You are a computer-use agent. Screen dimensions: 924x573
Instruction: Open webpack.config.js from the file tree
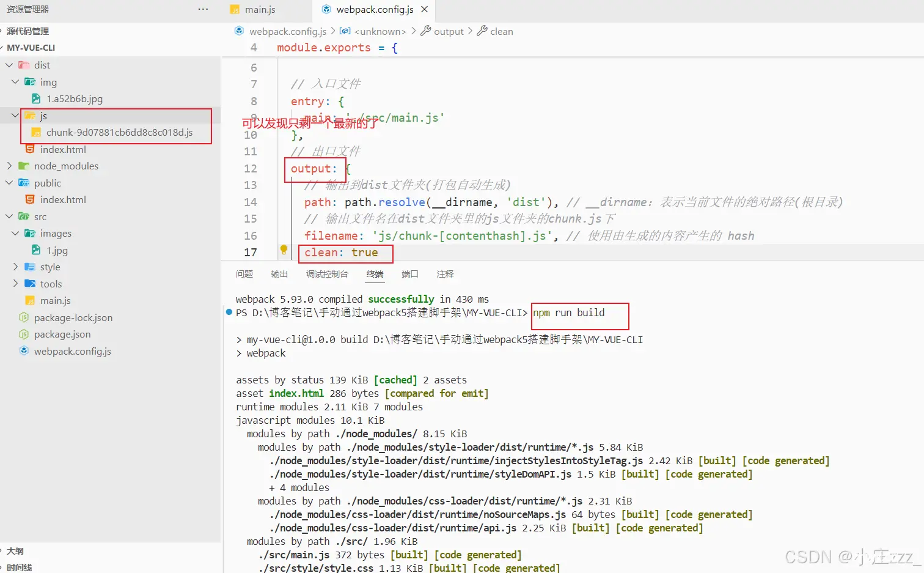(x=73, y=351)
